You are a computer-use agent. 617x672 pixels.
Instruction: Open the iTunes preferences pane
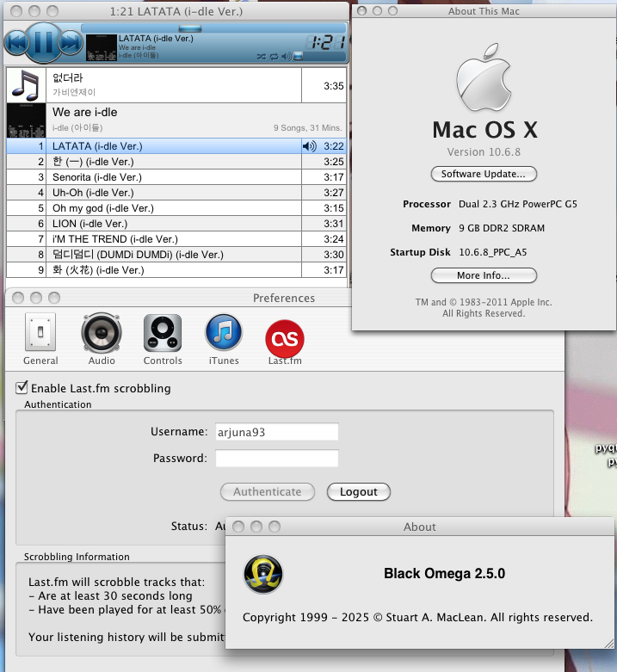click(224, 338)
